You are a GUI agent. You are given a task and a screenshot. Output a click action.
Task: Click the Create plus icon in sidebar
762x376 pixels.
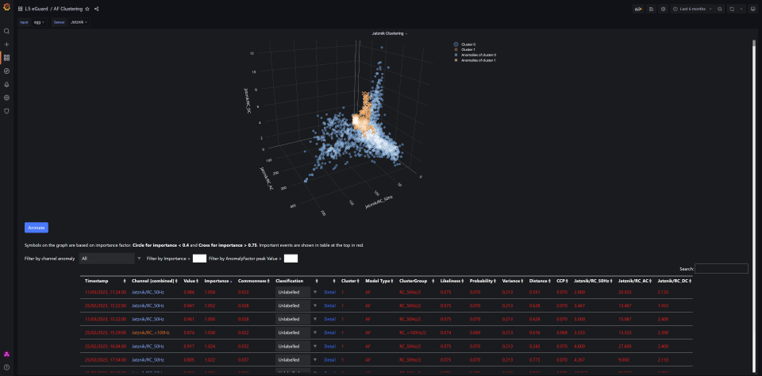point(6,44)
